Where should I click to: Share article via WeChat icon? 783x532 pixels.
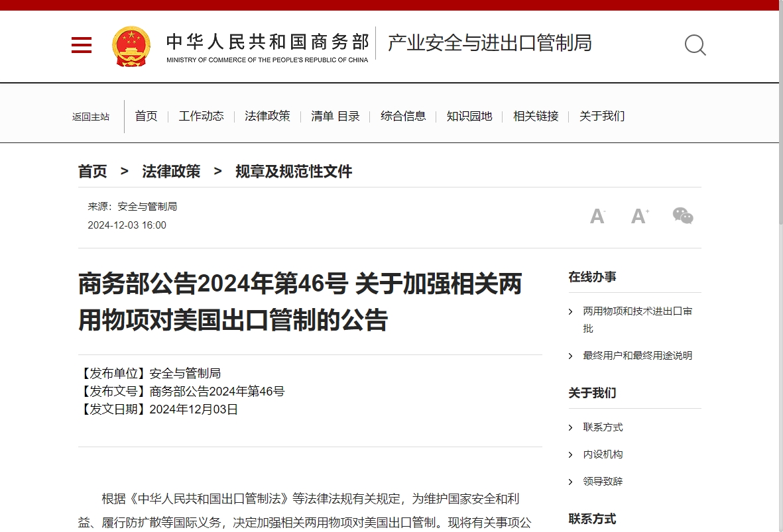point(682,216)
